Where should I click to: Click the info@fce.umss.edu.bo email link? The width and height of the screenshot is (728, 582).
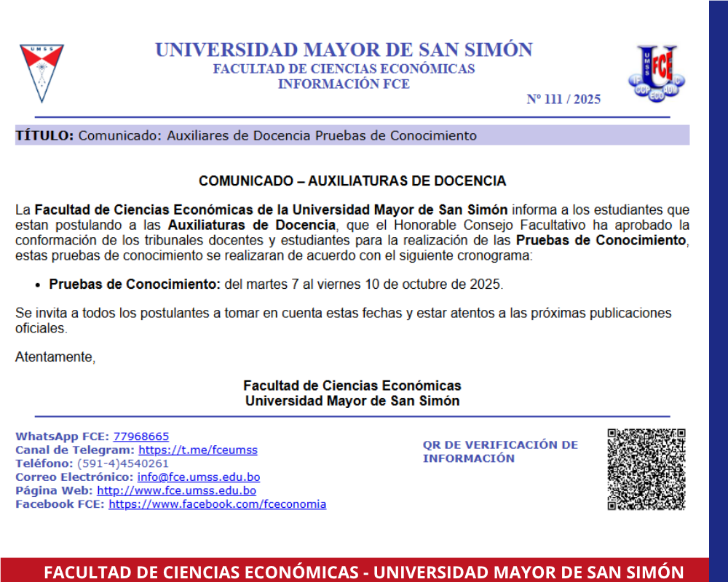pyautogui.click(x=198, y=477)
